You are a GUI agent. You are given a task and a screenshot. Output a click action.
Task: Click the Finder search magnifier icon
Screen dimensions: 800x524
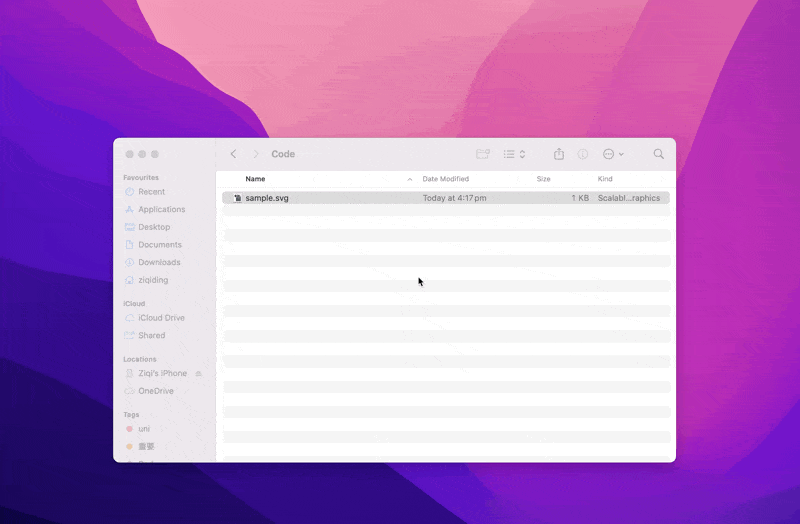(658, 154)
